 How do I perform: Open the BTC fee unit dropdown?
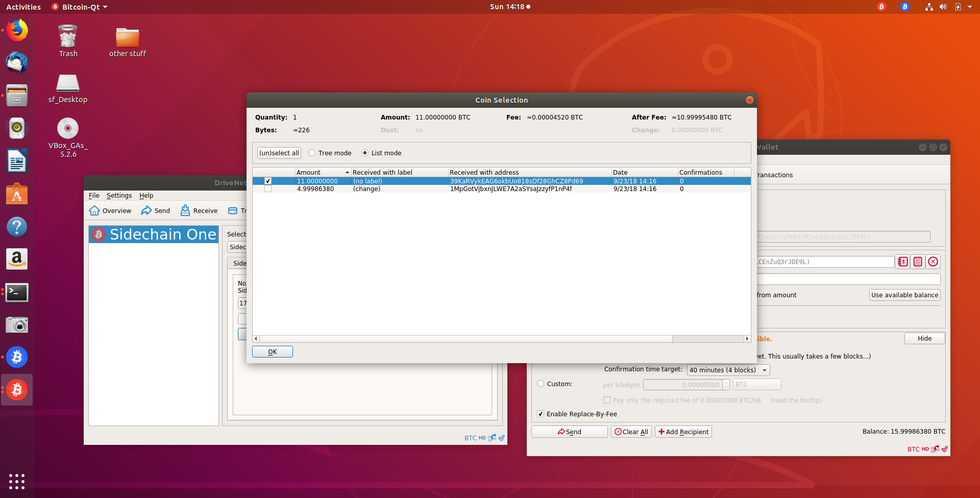tap(757, 385)
